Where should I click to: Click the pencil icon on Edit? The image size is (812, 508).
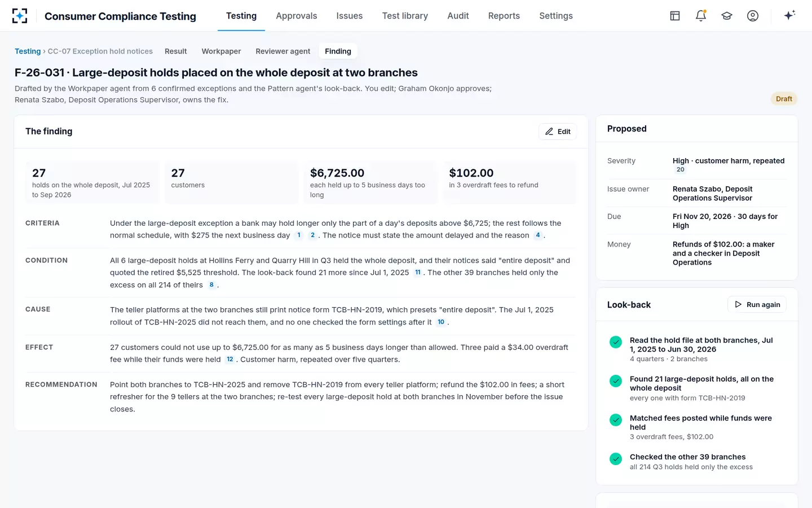coord(549,132)
